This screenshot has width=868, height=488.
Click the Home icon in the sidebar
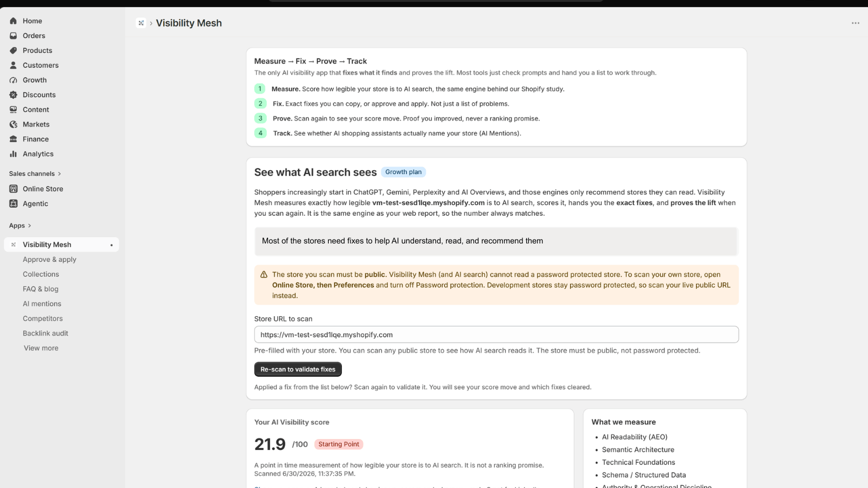(x=13, y=21)
